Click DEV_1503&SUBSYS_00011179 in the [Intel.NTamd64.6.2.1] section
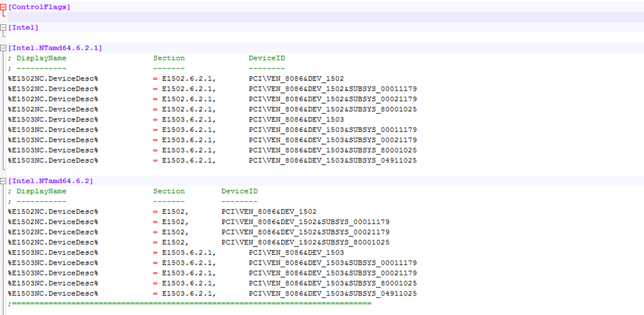644x315 pixels. (333, 130)
